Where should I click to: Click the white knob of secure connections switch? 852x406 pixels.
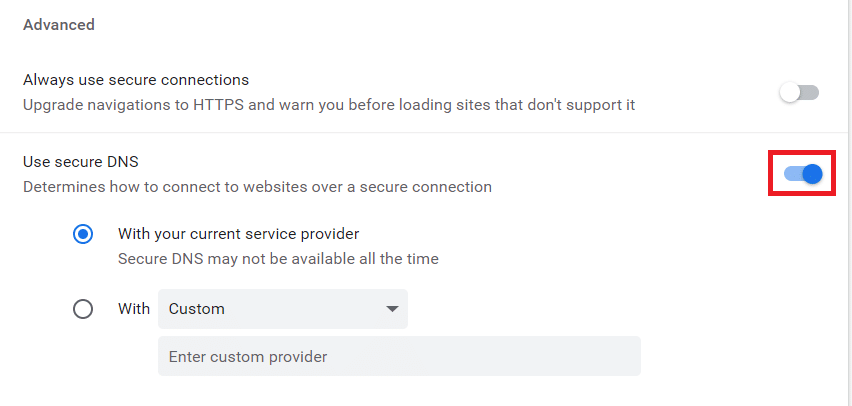pos(790,92)
